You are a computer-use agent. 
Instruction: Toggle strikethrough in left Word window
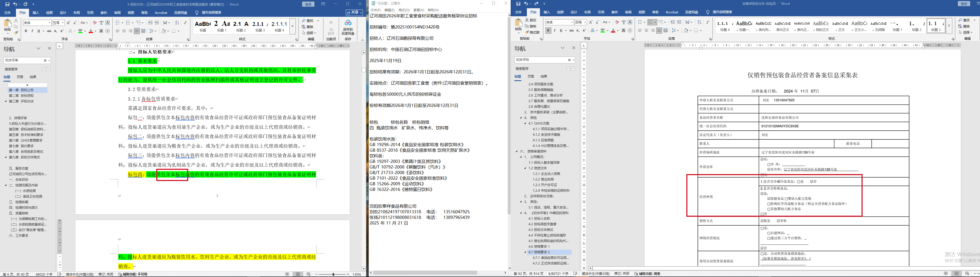coord(49,31)
